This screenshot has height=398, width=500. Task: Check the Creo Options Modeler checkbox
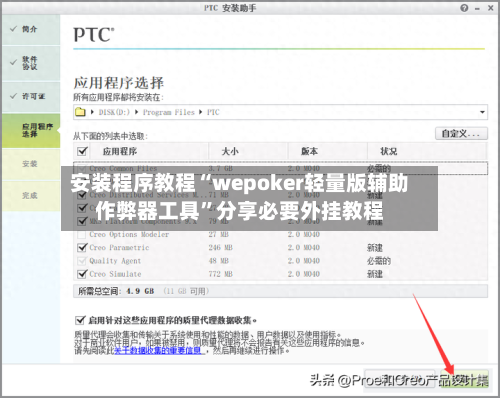point(82,234)
